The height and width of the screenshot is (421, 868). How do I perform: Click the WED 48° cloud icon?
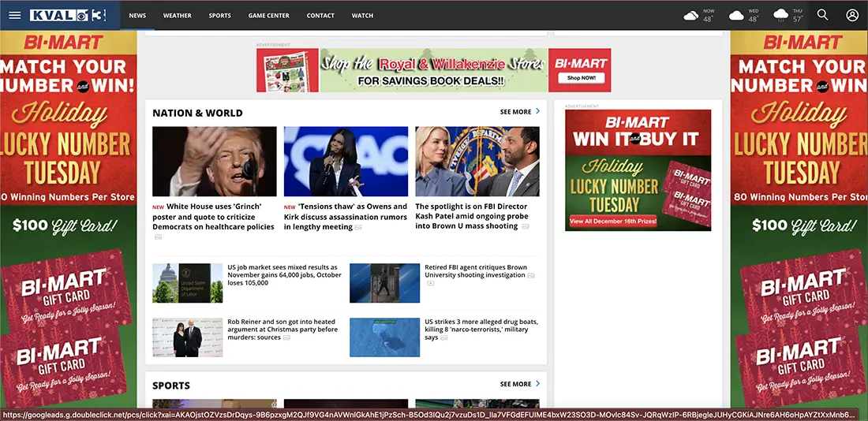[x=736, y=16]
